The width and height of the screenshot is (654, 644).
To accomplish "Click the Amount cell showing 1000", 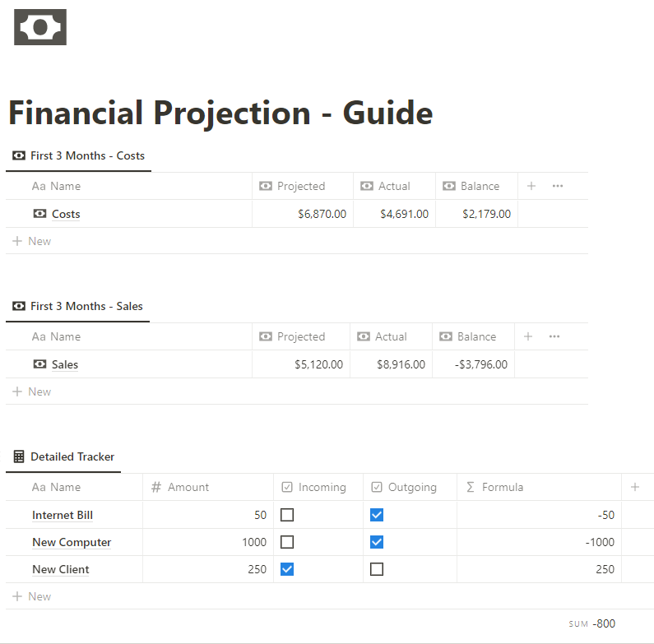I will [207, 542].
